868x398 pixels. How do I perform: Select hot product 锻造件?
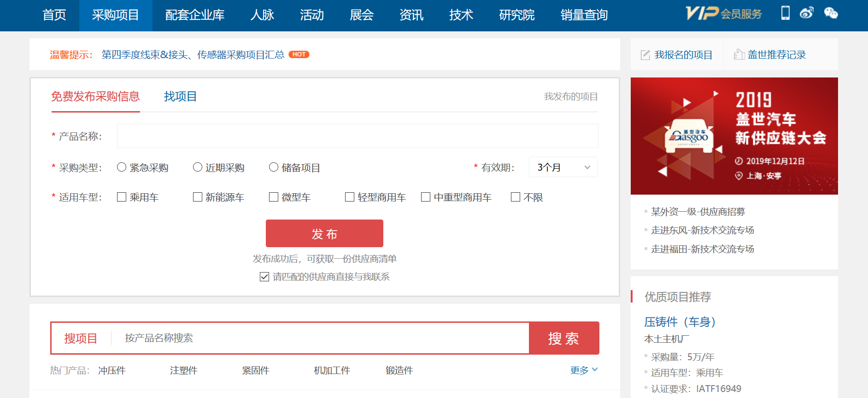coord(399,370)
